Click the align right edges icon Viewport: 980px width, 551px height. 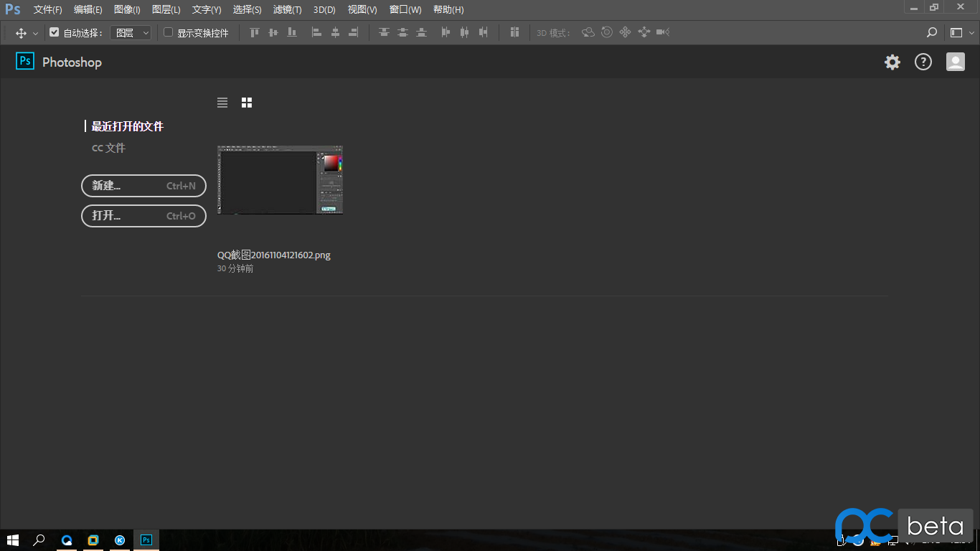coord(353,32)
